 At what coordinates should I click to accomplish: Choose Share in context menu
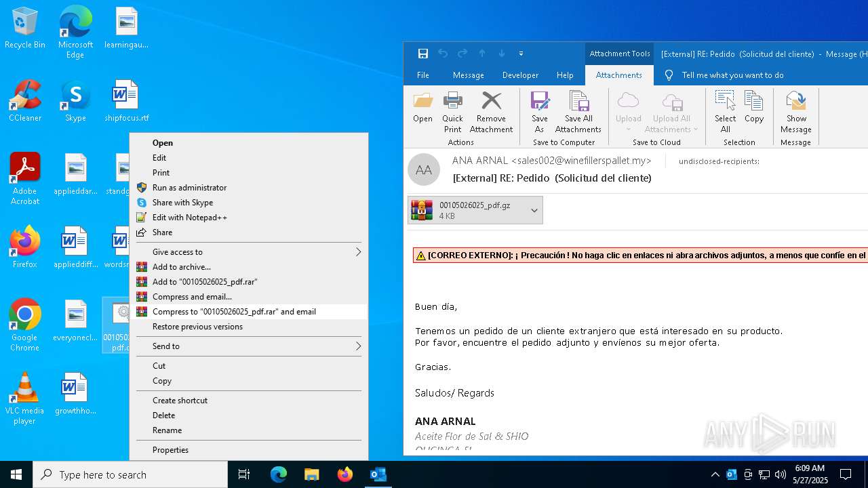click(249, 232)
